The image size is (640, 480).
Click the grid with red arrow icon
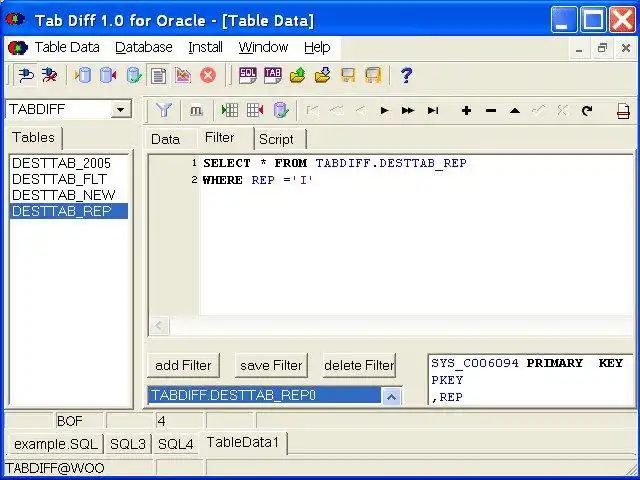click(x=255, y=110)
